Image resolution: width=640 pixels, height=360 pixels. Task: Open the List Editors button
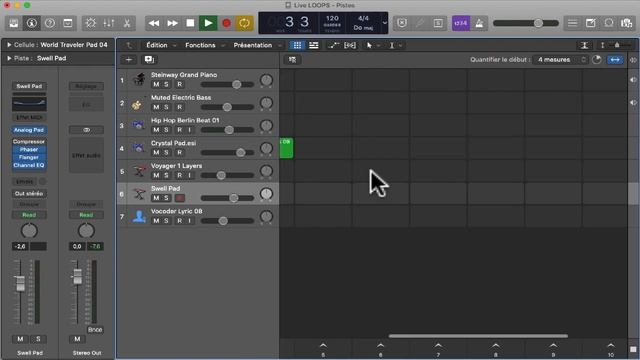pos(573,23)
